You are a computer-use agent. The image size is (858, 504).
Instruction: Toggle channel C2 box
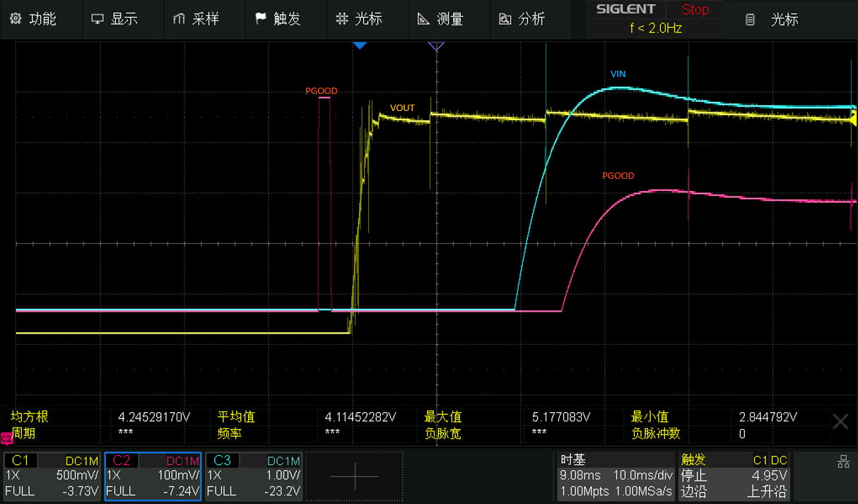(153, 476)
